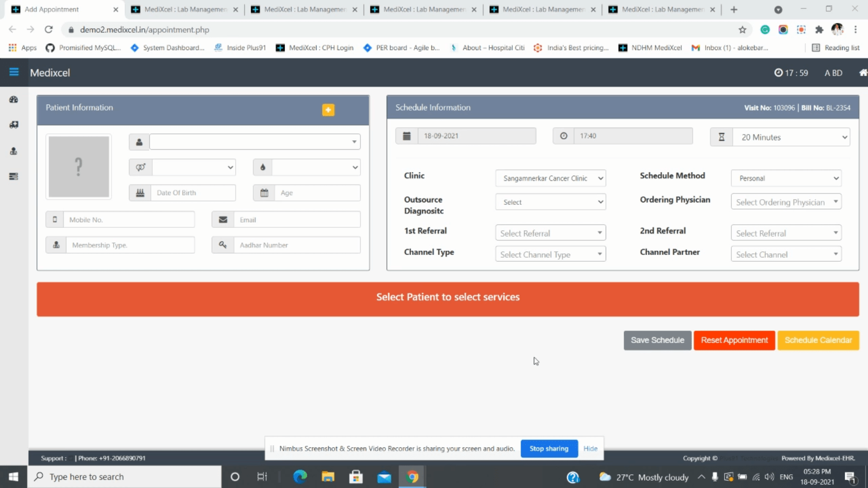Click the patient photo placeholder thumbnail

click(x=79, y=167)
